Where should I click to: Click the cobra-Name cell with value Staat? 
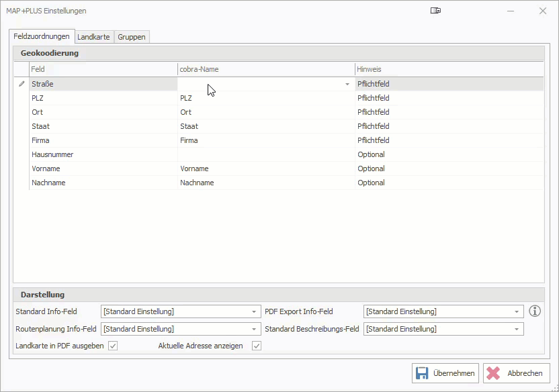(x=266, y=126)
